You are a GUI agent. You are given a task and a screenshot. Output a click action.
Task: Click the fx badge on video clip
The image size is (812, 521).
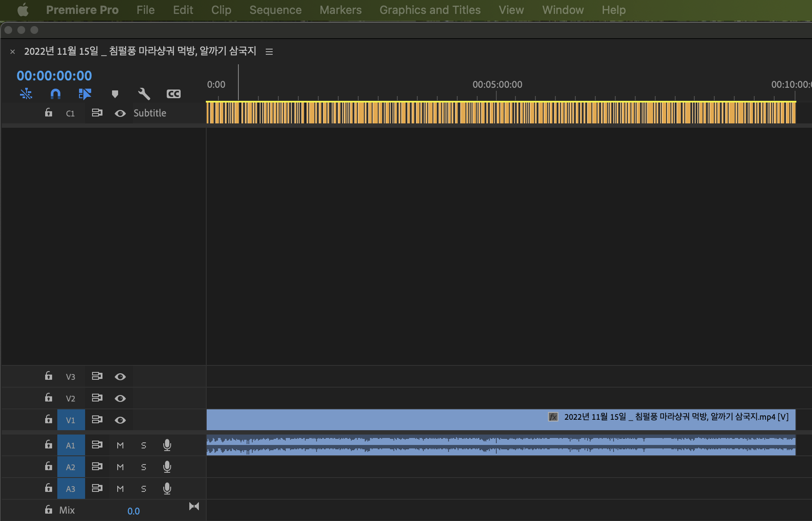click(x=553, y=417)
